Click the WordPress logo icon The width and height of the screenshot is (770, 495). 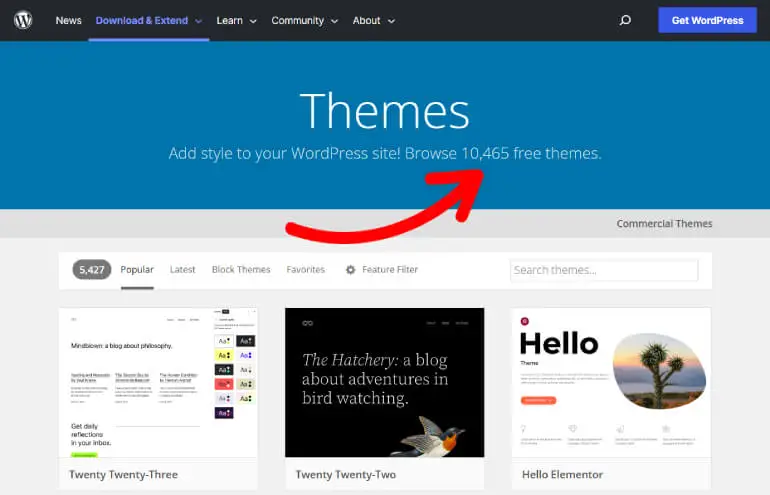coord(23,20)
